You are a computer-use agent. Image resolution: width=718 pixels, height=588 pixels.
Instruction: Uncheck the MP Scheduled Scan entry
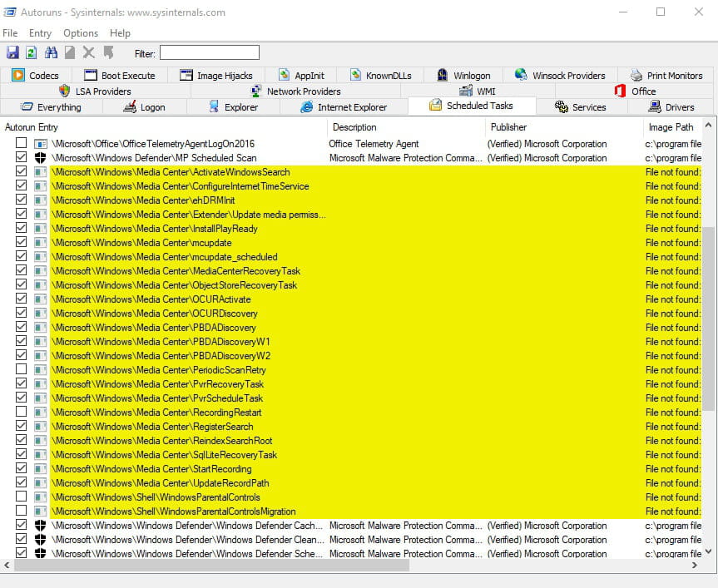pyautogui.click(x=21, y=157)
